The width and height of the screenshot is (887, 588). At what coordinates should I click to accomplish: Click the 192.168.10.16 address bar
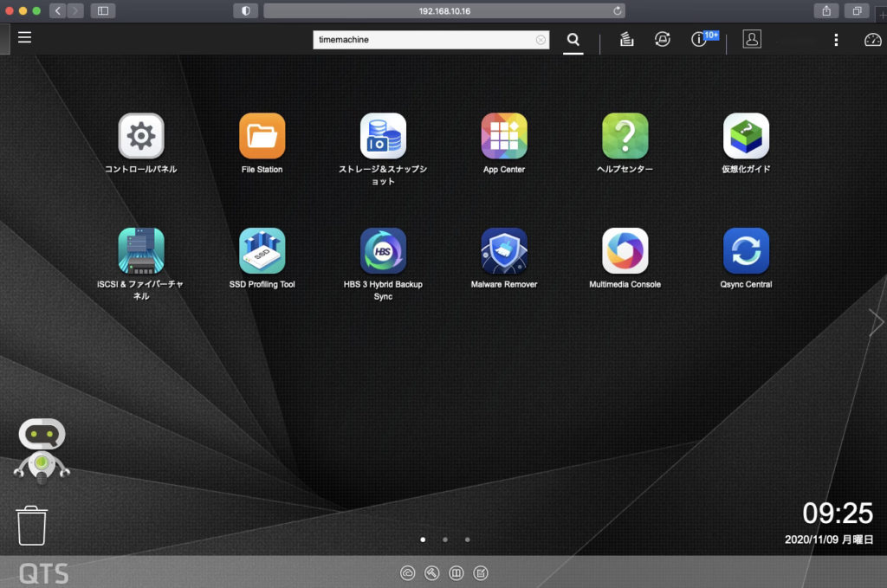(x=444, y=10)
